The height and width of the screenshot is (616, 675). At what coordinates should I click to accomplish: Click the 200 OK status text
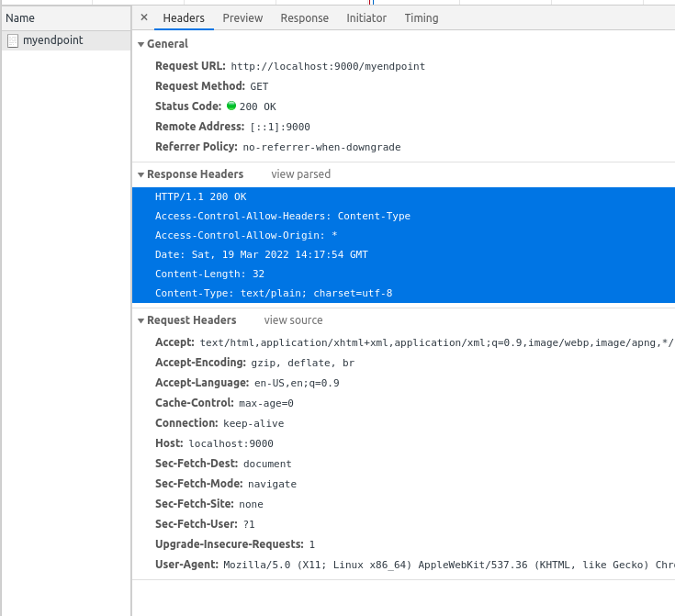(x=258, y=106)
